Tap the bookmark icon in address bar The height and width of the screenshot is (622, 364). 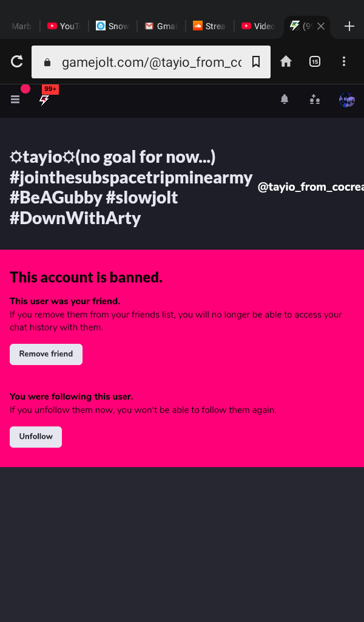coord(256,61)
